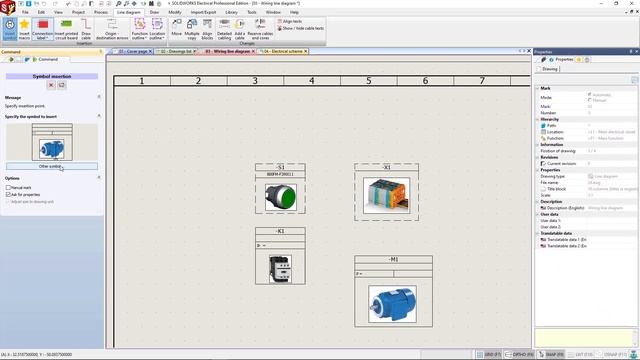This screenshot has width=640, height=360.
Task: Collapse the Message section
Action: point(99,97)
